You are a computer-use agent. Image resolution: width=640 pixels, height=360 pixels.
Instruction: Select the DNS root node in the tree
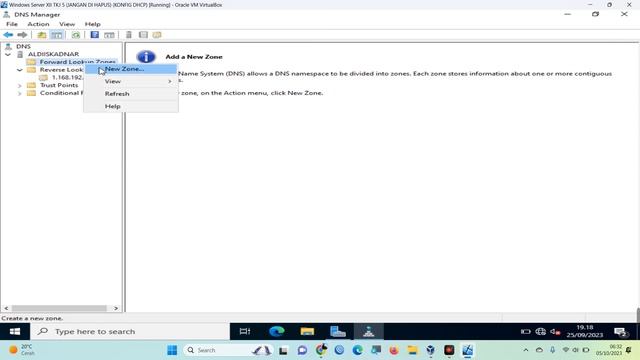pos(23,47)
